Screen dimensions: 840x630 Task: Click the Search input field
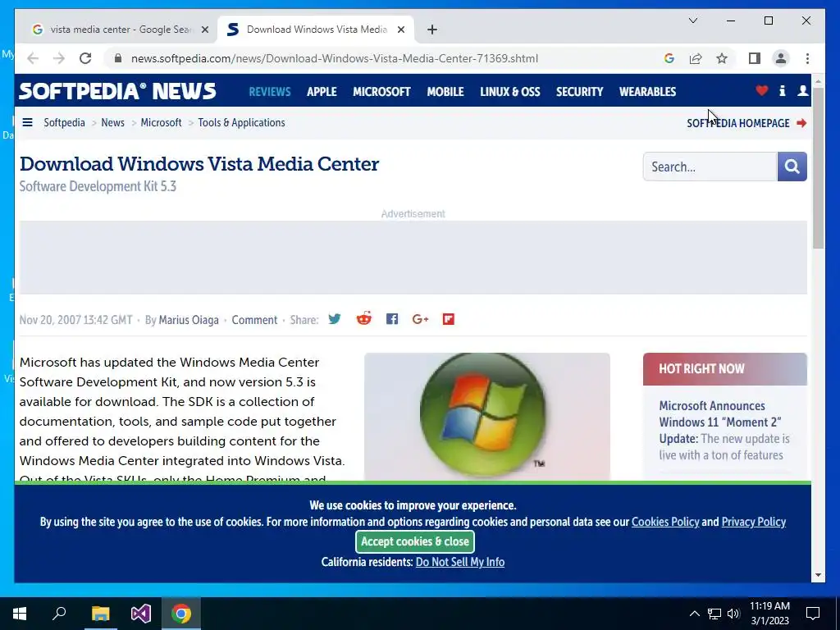[710, 167]
